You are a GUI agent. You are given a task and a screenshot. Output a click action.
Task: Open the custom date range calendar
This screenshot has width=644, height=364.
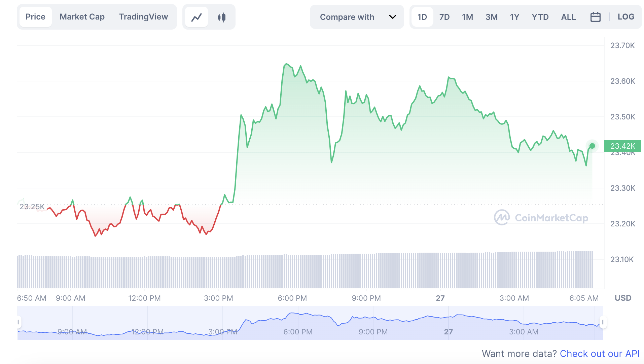tap(596, 16)
